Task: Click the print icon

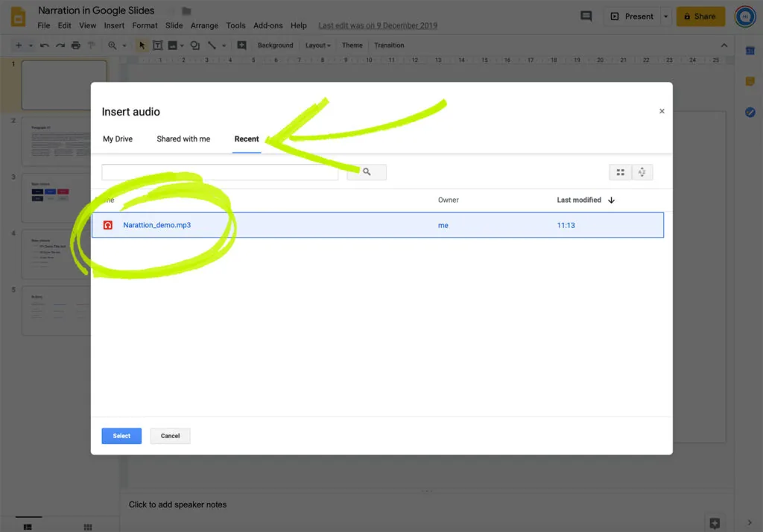Action: click(75, 45)
